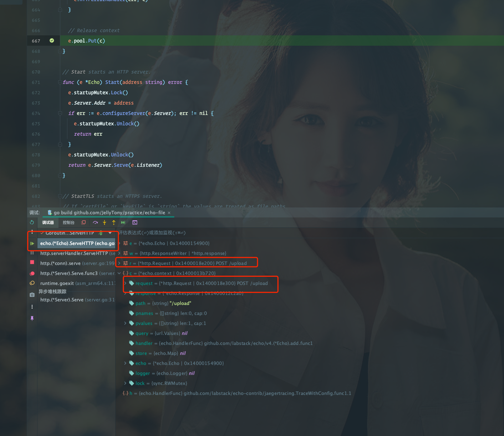The height and width of the screenshot is (436, 504).
Task: Click the red Stop debug icon
Action: click(x=32, y=262)
